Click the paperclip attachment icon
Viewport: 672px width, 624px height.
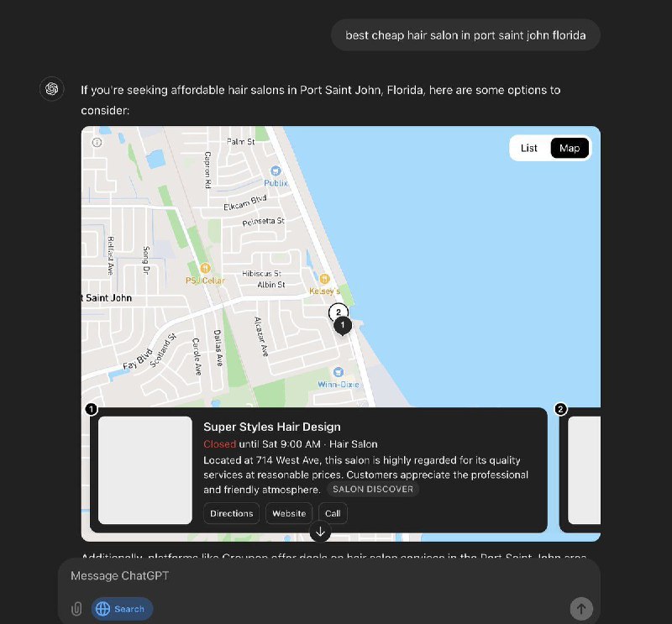76,609
